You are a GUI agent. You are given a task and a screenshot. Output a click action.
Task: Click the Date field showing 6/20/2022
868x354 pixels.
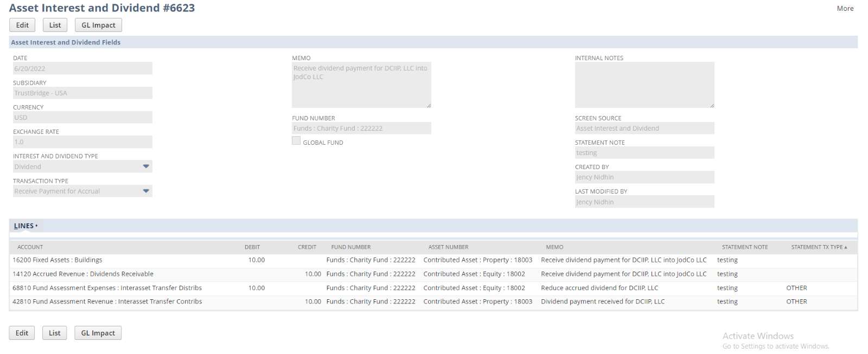coord(82,69)
